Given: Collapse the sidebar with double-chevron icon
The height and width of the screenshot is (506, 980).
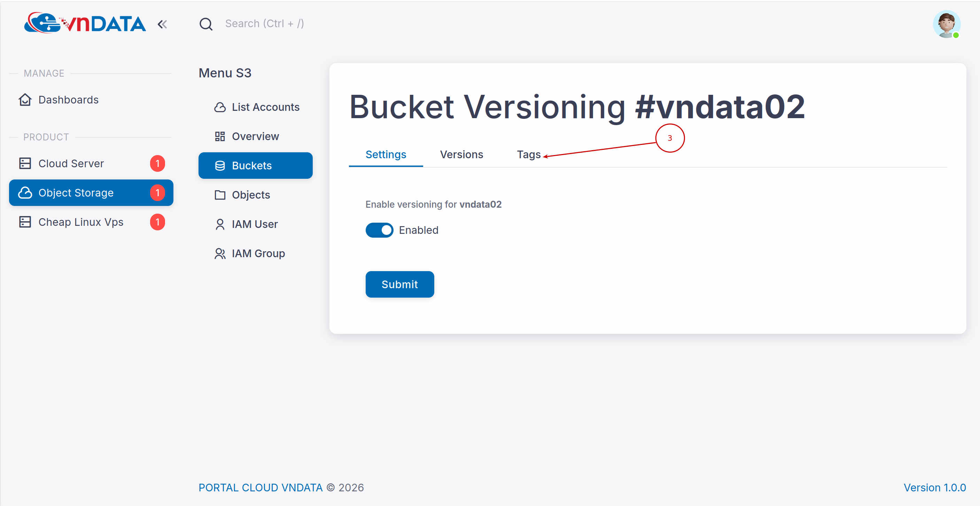Looking at the screenshot, I should pyautogui.click(x=162, y=24).
